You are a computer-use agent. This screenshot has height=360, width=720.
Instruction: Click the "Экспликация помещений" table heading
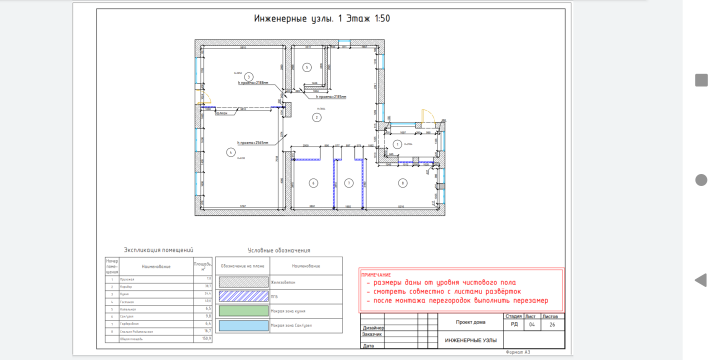[x=158, y=250]
